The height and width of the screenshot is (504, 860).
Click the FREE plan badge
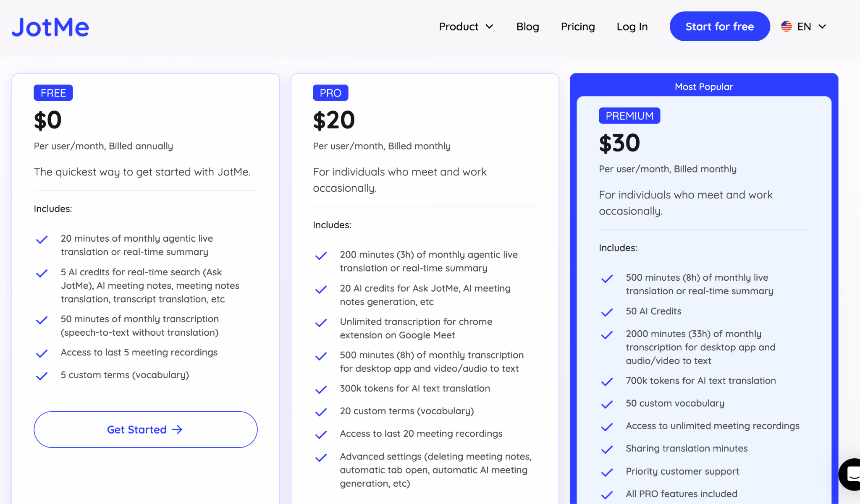coord(53,93)
